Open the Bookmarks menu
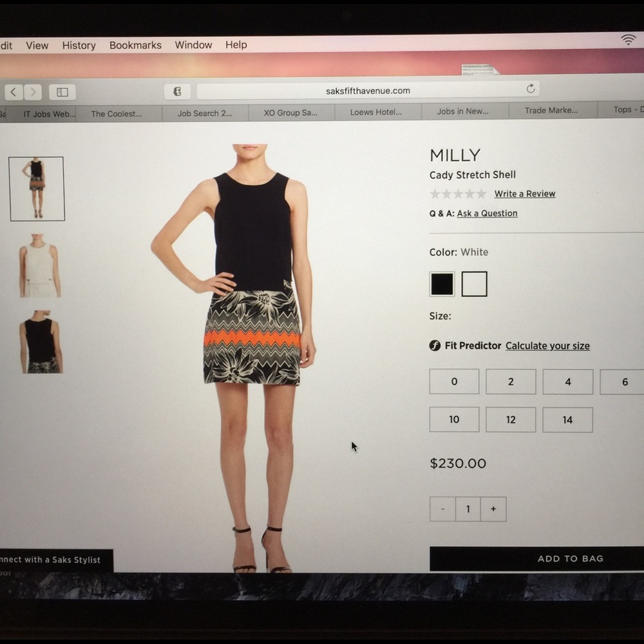644x644 pixels. click(x=135, y=45)
